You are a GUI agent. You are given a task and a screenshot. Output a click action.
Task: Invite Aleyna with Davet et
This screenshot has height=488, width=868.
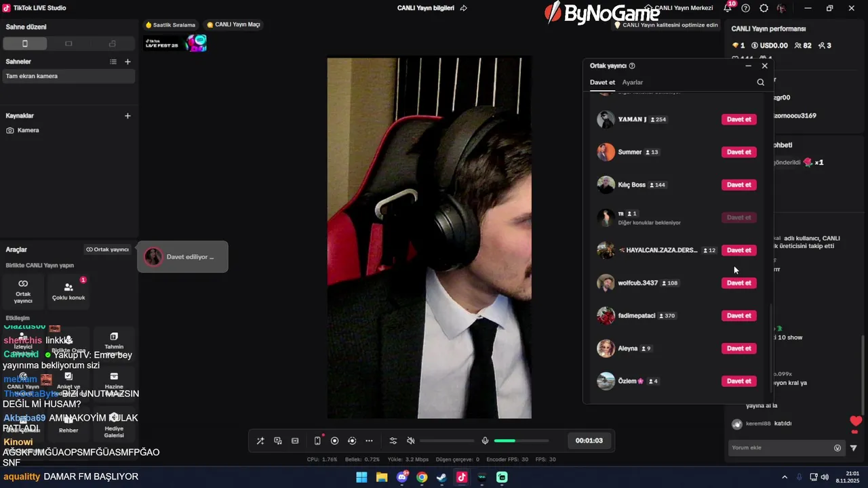tap(739, 348)
